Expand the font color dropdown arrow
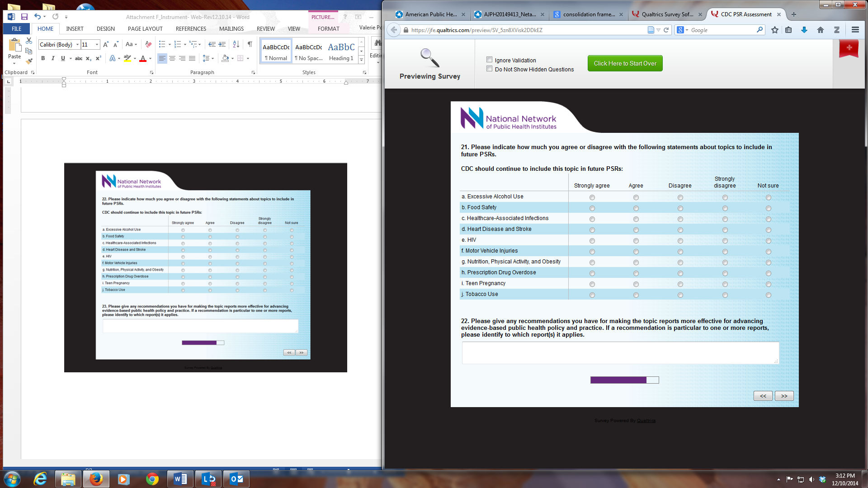 [150, 58]
